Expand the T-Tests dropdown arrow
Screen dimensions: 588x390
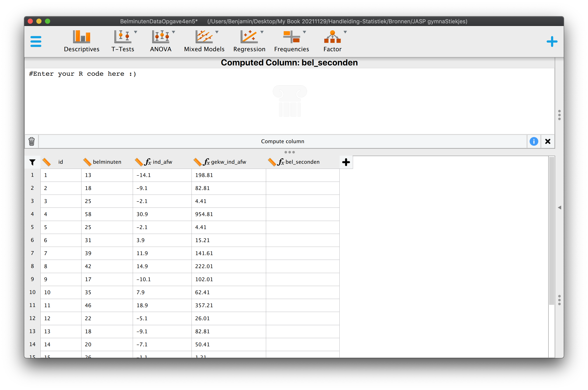click(136, 32)
